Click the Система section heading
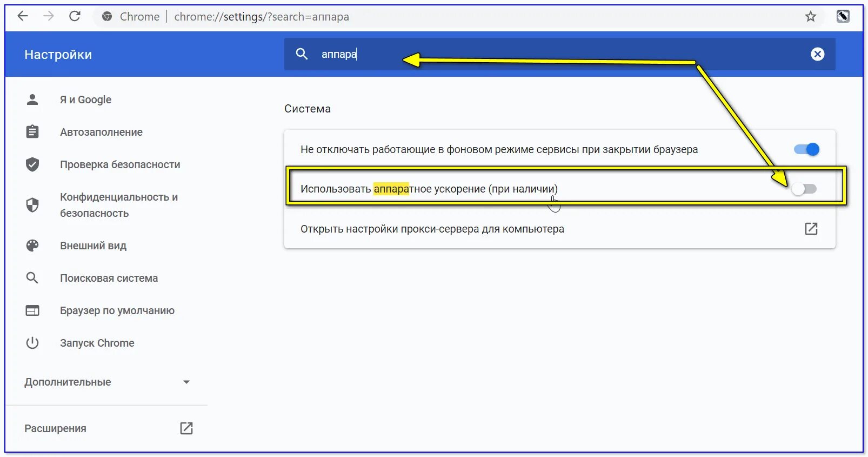The height and width of the screenshot is (457, 868). coord(308,109)
